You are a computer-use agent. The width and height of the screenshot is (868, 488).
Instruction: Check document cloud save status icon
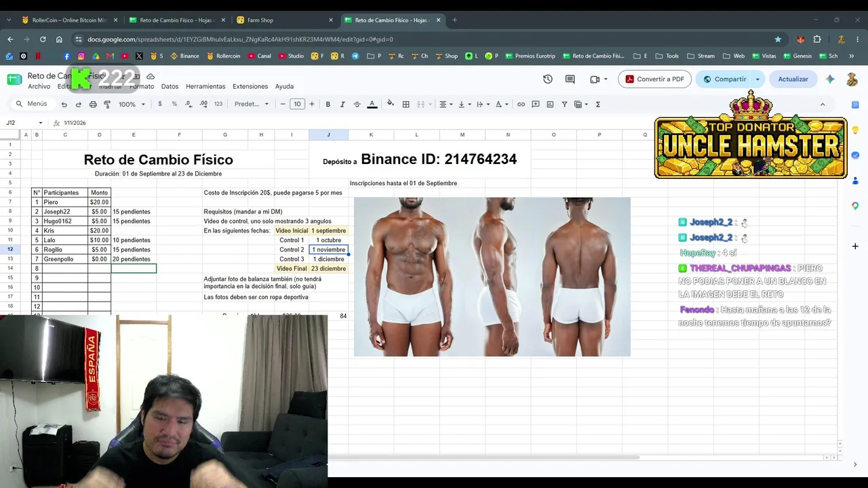click(x=151, y=77)
